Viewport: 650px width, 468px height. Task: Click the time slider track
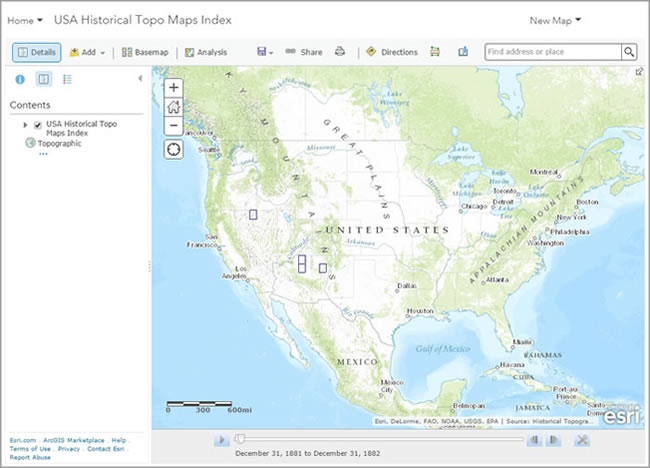[x=379, y=439]
